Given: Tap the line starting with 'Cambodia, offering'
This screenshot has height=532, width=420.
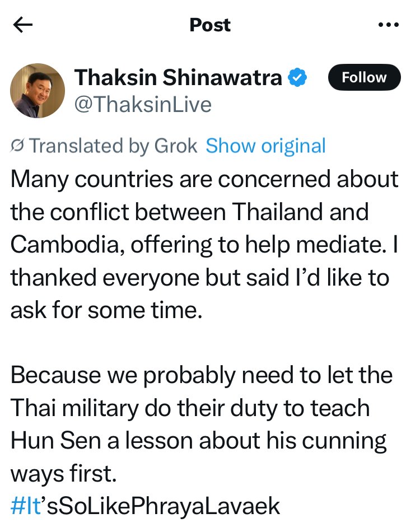Looking at the screenshot, I should click(x=204, y=244).
